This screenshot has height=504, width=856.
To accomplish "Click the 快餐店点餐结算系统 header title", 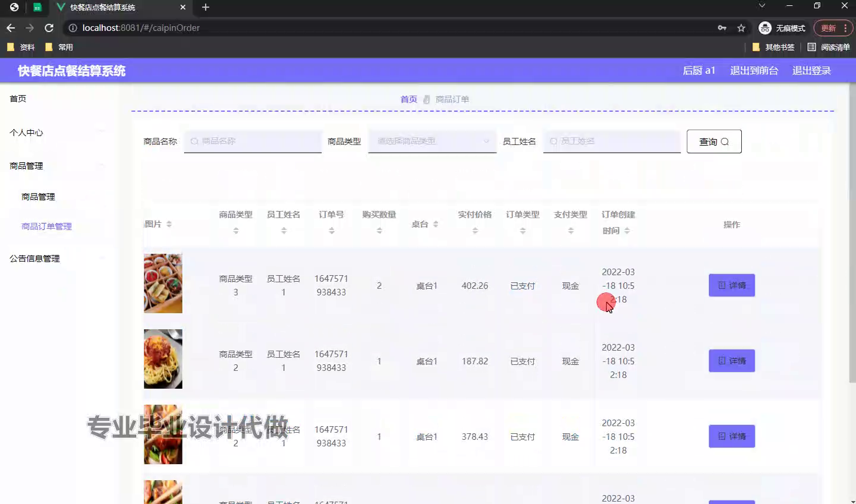I will (x=71, y=71).
